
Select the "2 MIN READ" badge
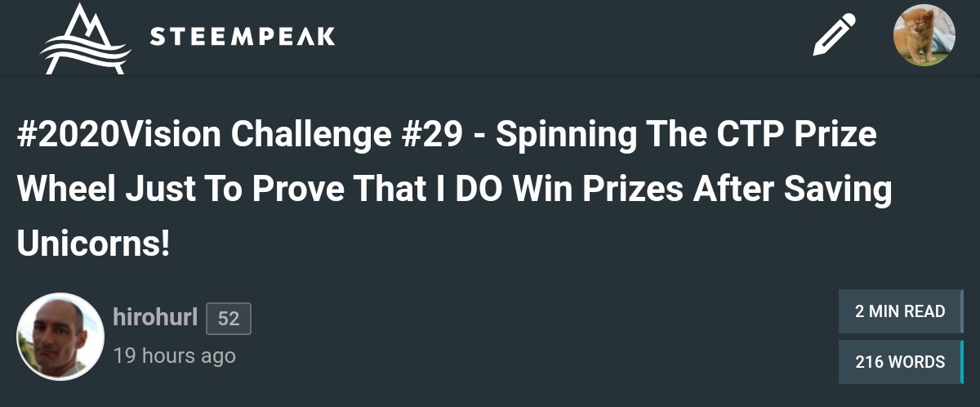tap(900, 311)
